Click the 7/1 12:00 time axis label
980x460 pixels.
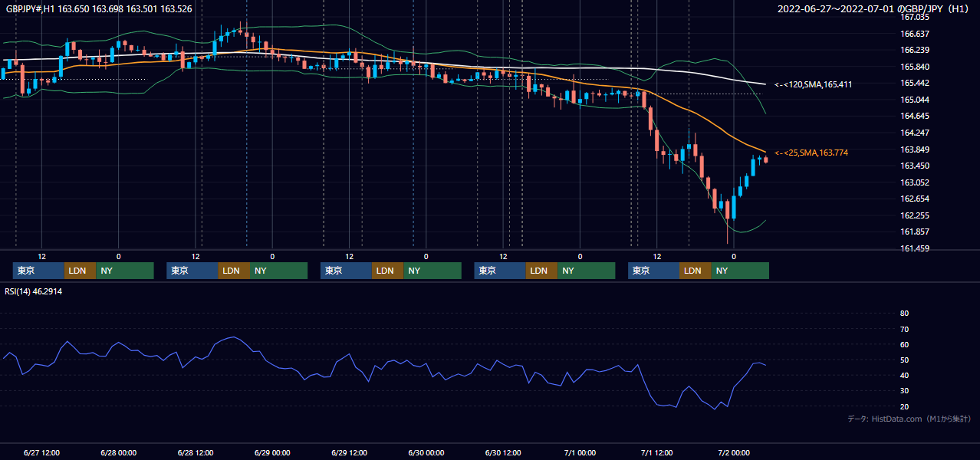656,453
